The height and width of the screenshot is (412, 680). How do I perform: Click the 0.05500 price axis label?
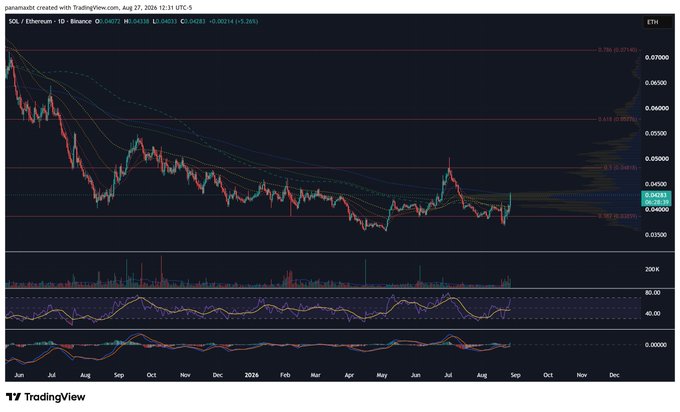[x=656, y=133]
